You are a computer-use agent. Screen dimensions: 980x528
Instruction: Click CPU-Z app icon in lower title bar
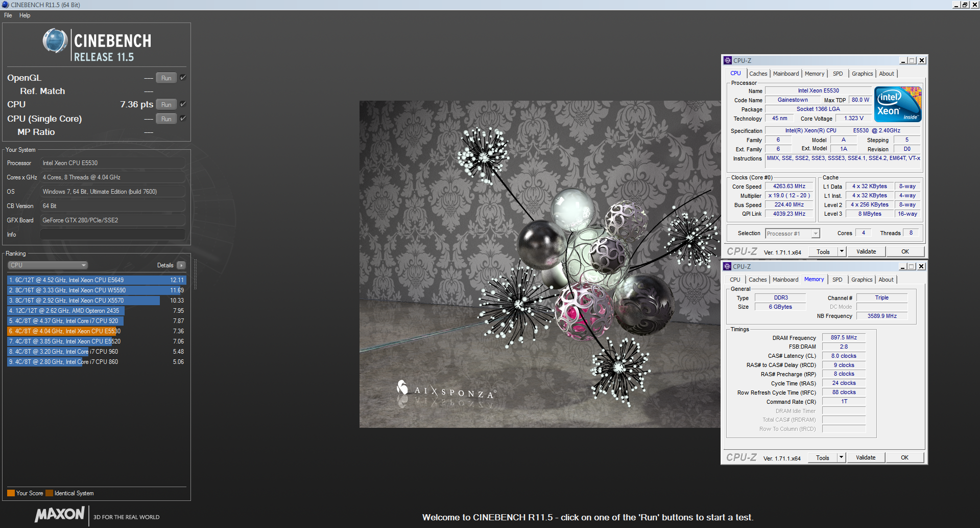pyautogui.click(x=727, y=266)
